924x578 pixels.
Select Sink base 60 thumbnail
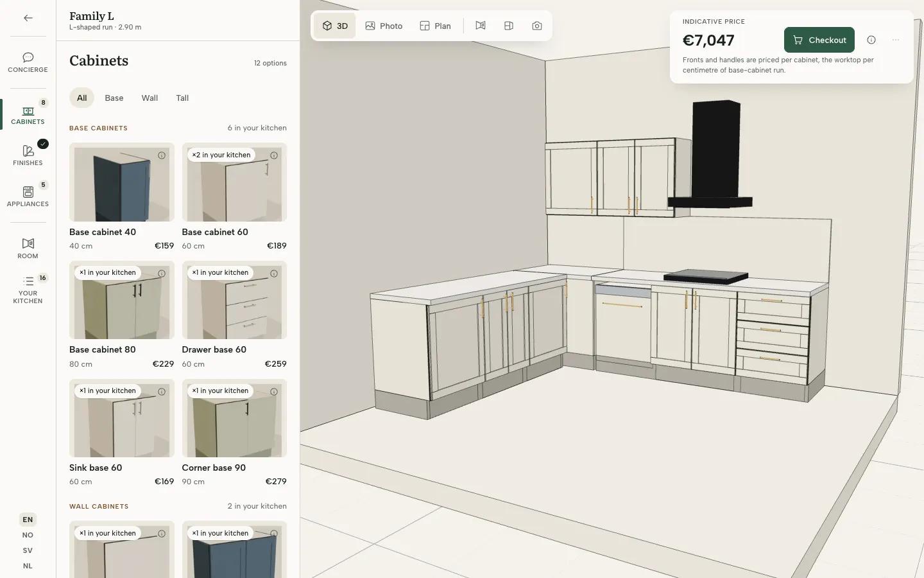click(122, 418)
